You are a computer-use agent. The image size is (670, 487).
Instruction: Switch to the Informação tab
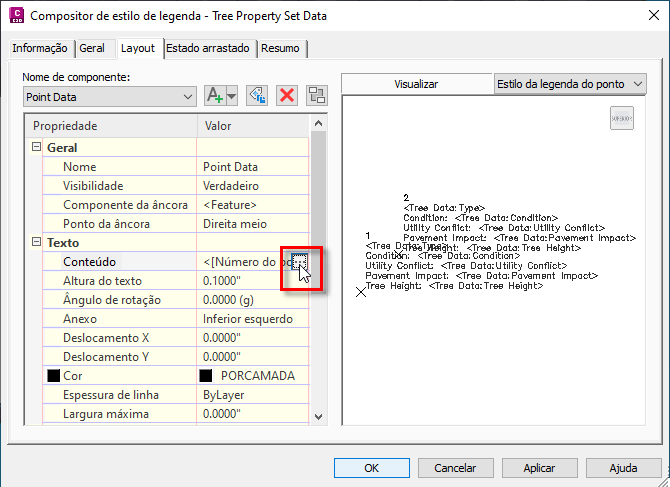[40, 48]
